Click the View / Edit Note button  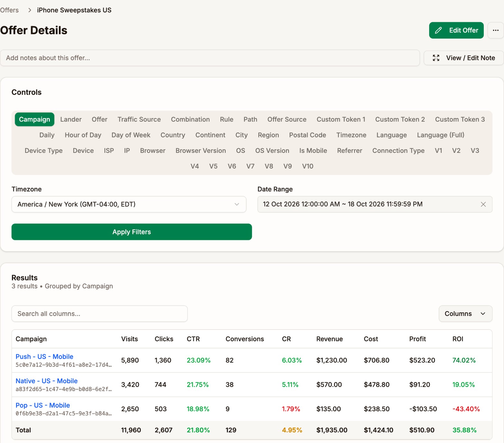pos(464,58)
